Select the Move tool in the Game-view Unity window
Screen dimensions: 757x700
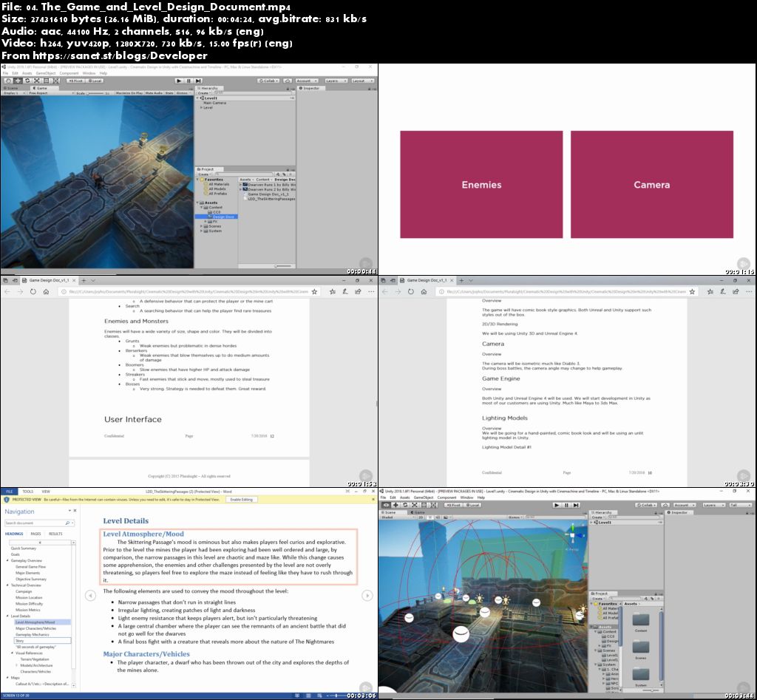coord(18,81)
